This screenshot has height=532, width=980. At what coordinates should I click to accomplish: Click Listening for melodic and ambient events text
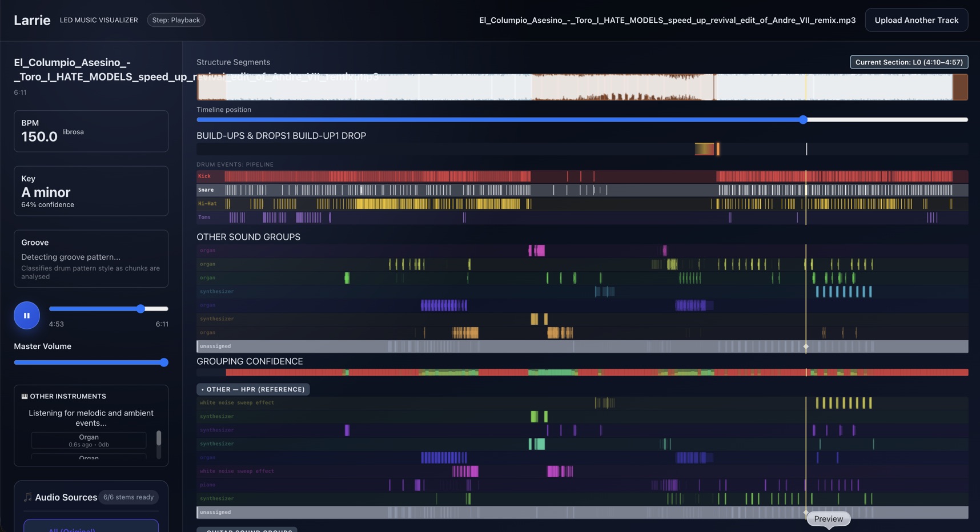click(91, 418)
